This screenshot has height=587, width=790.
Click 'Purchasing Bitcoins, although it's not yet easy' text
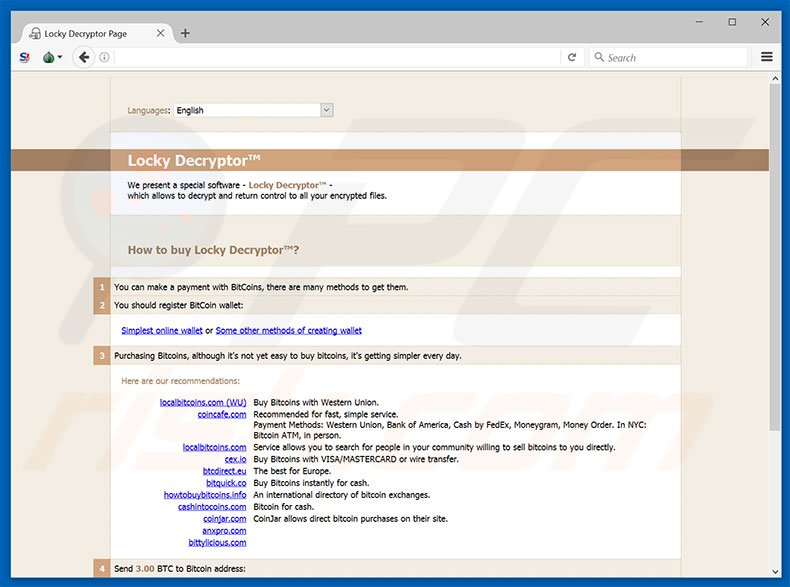[288, 356]
